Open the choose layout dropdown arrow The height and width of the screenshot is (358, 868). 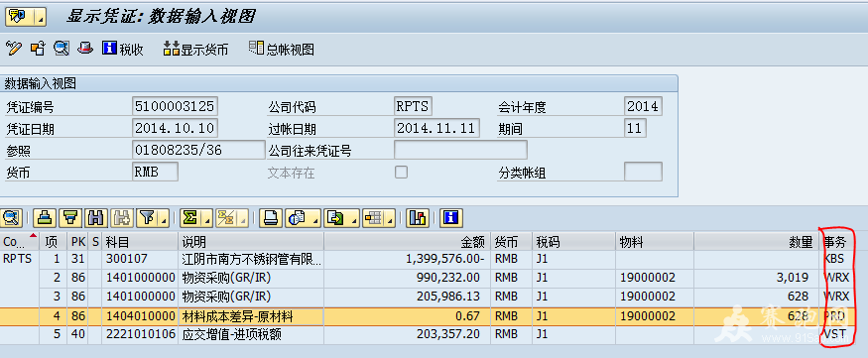tap(389, 218)
